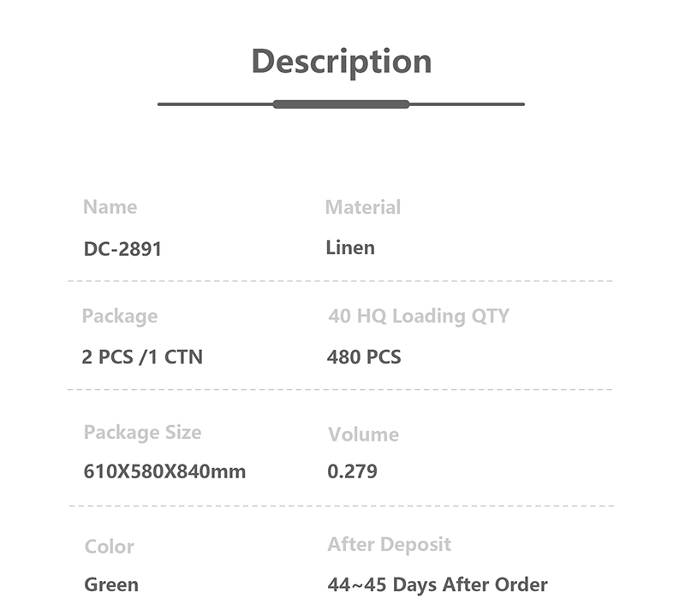Viewport: 685px width, 616px height.
Task: Click the 480 PCS value
Action: (364, 357)
